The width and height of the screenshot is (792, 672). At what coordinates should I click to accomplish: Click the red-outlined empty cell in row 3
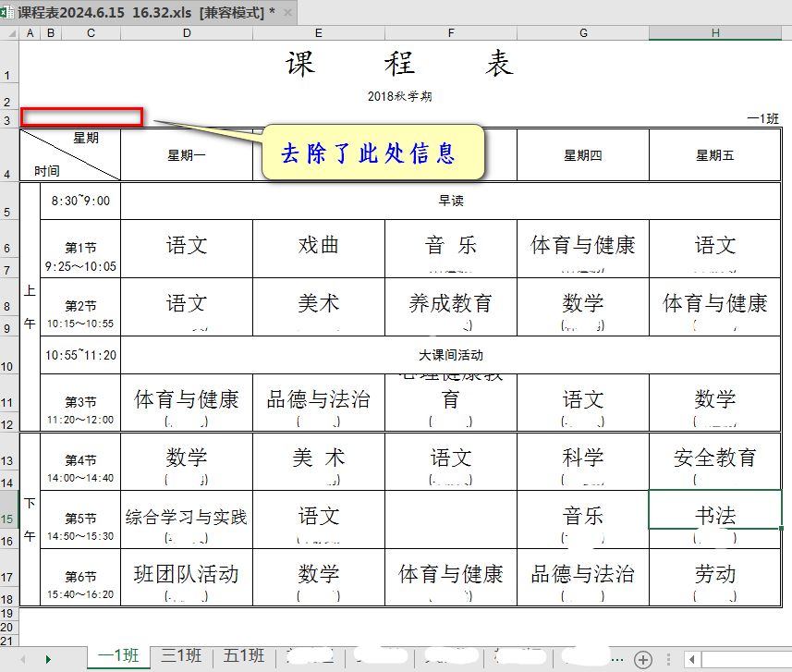[82, 116]
